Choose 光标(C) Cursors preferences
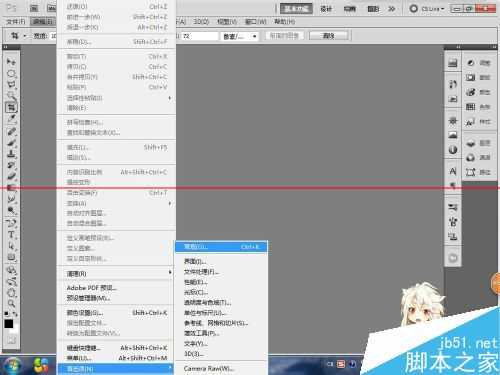The height and width of the screenshot is (375, 500). click(x=221, y=292)
